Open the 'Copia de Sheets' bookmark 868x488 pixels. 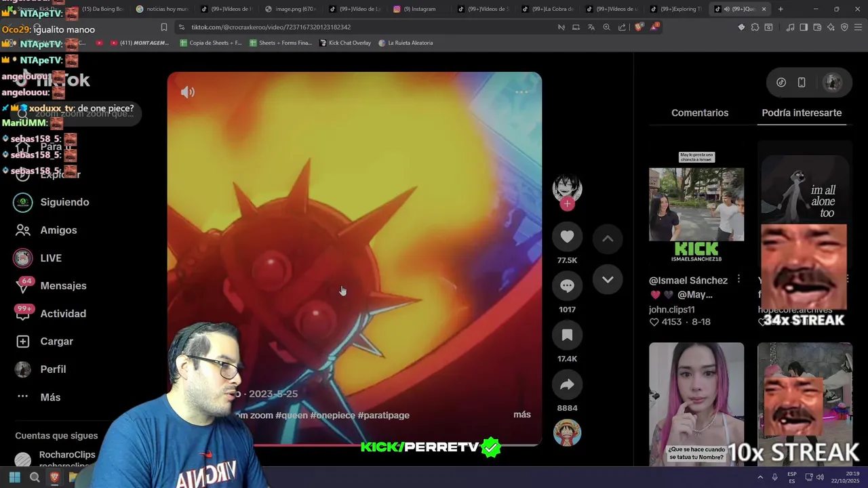pos(210,43)
